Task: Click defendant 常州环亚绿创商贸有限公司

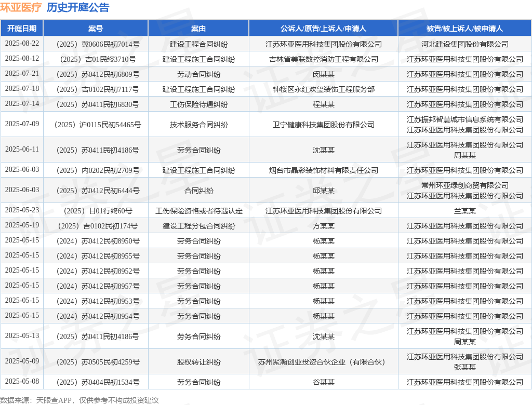Action: point(465,185)
